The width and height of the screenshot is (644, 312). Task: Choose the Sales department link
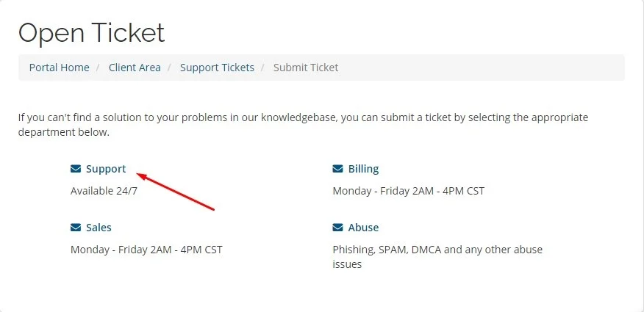(x=99, y=228)
